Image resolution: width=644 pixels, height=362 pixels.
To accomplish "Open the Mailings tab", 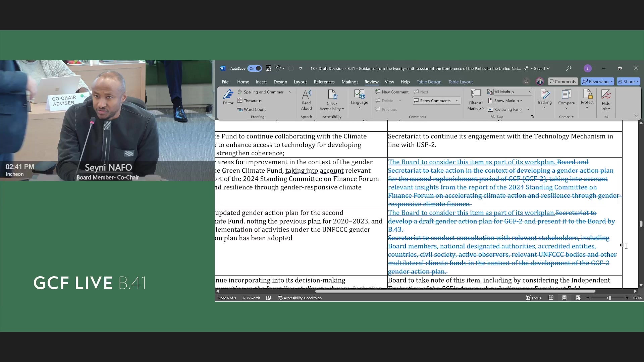I will [350, 82].
